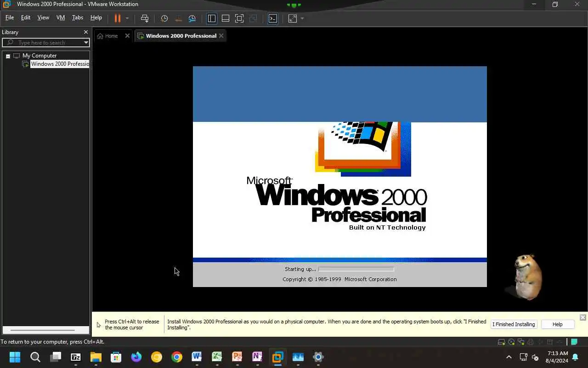Open the clock and date flyout
Viewport: 588px width, 368px height.
557,357
